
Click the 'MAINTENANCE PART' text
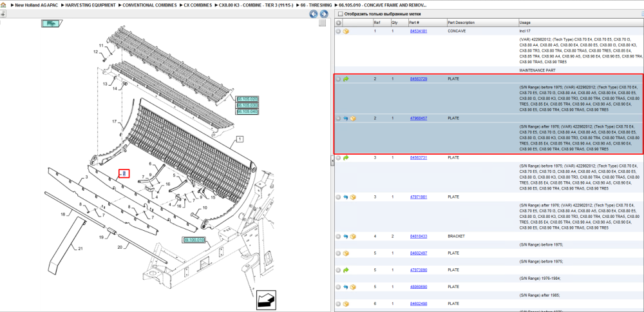click(x=537, y=70)
